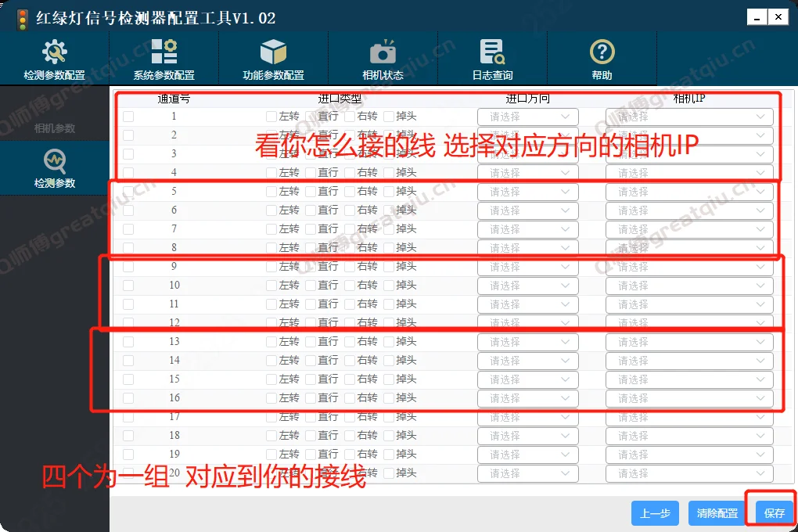Screen dimensions: 798x532
Task: Select the 系统参数配置 icon
Action: pos(164,56)
